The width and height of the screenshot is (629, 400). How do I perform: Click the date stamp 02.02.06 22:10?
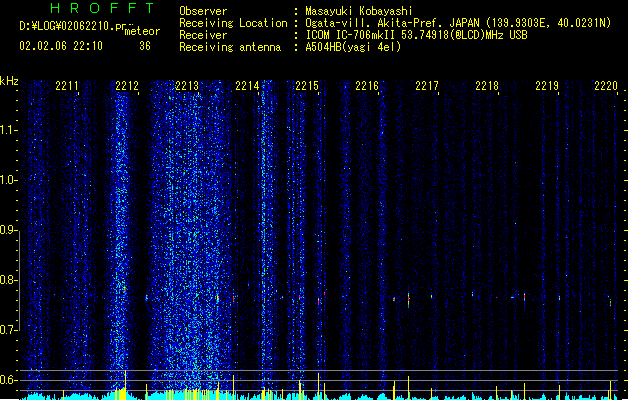(61, 46)
